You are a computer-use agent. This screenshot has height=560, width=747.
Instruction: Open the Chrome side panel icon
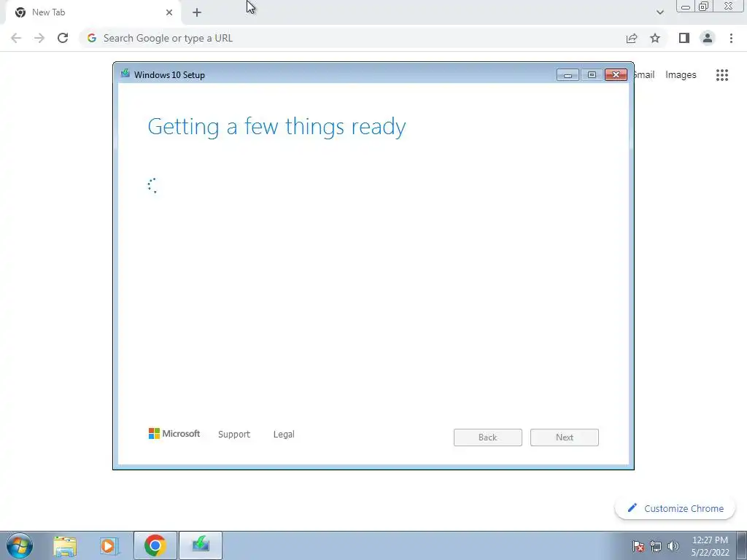pyautogui.click(x=684, y=38)
